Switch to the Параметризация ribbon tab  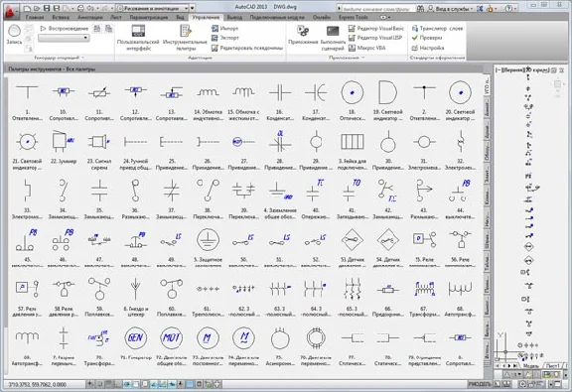149,17
